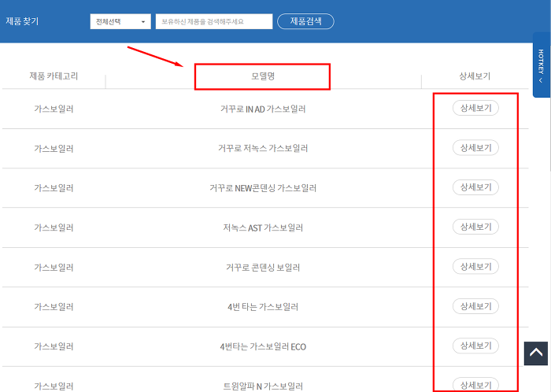
Task: Select model name 거꾸로 콘덴싱 보일러
Action: tap(263, 268)
